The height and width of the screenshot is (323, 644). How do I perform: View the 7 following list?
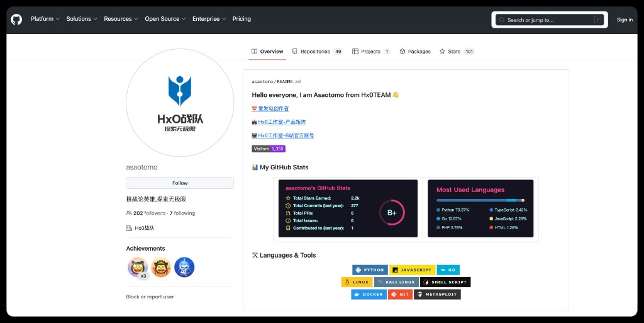182,213
